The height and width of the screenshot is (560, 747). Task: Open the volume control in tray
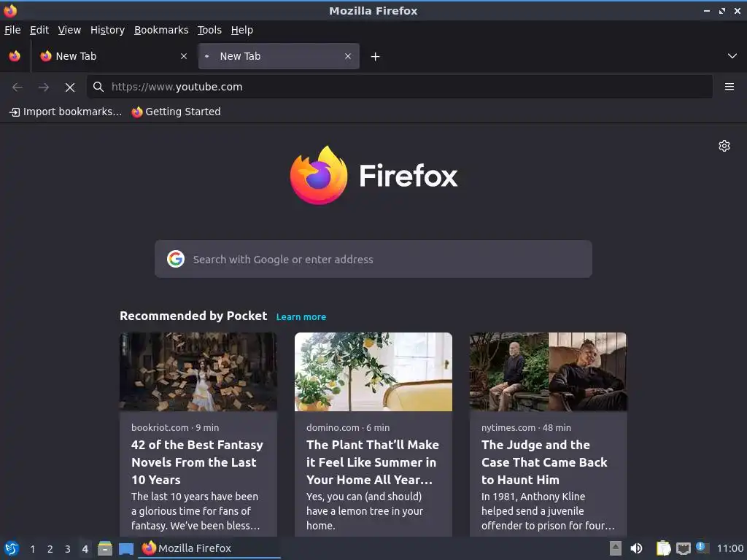pos(636,548)
